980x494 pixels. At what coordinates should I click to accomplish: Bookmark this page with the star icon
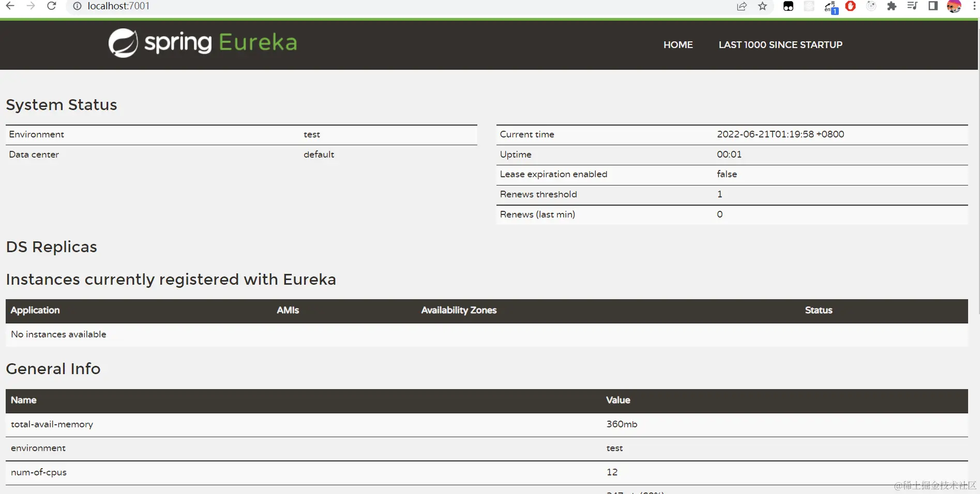(763, 6)
